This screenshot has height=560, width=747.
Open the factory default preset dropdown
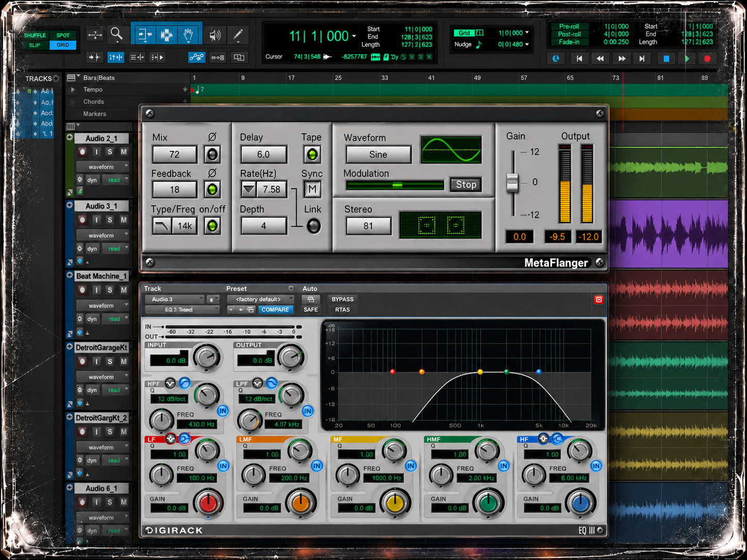coord(261,299)
